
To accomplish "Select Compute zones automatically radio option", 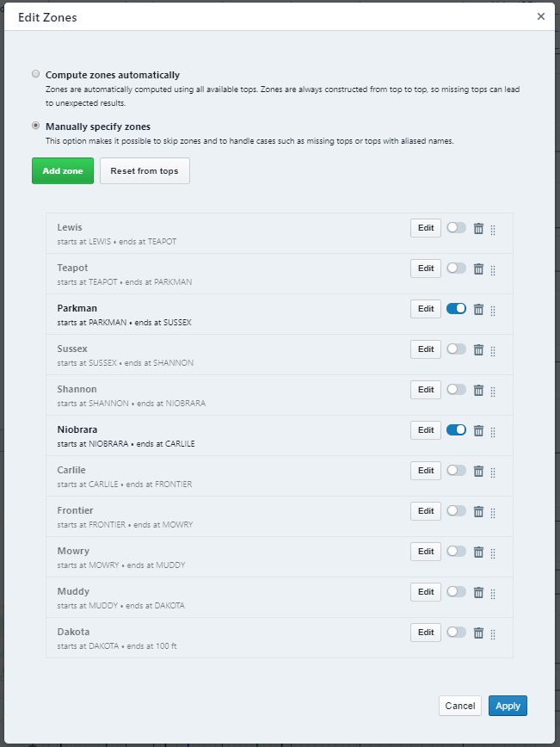I will pos(36,74).
